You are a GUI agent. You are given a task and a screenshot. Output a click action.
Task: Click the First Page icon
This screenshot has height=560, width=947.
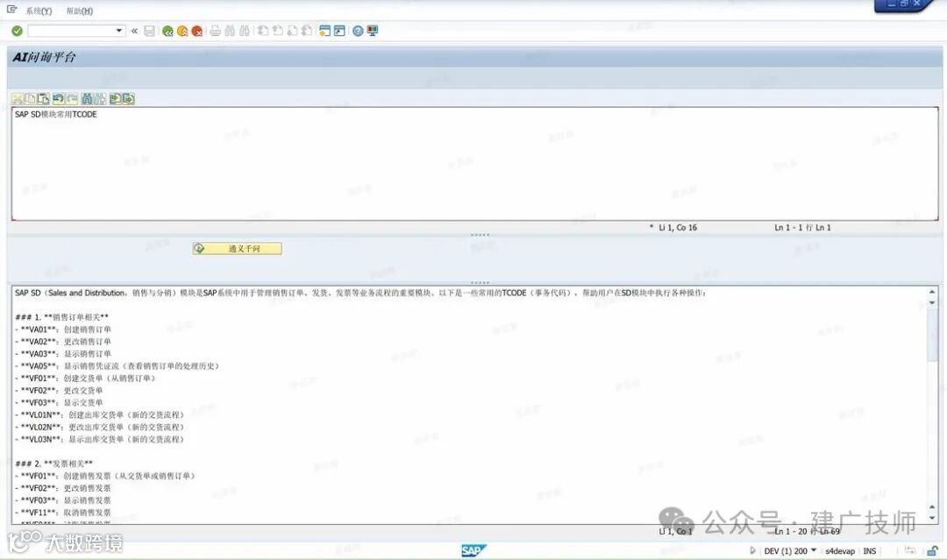263,31
